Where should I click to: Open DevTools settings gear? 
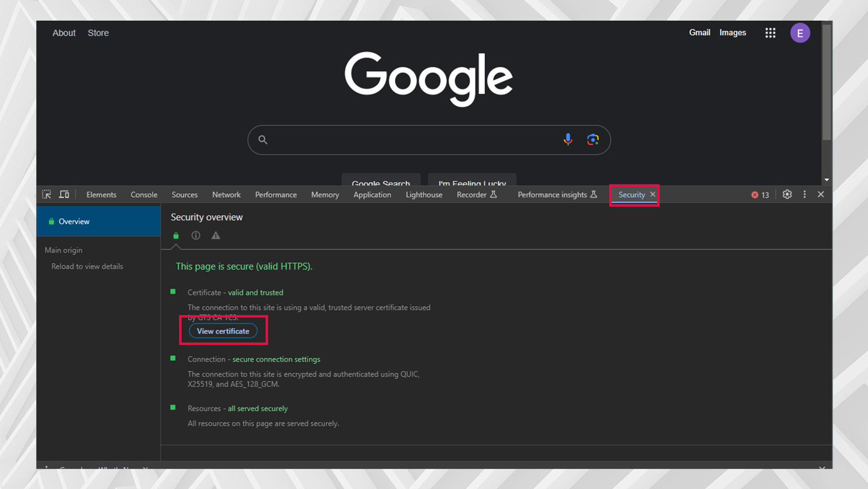click(x=787, y=194)
